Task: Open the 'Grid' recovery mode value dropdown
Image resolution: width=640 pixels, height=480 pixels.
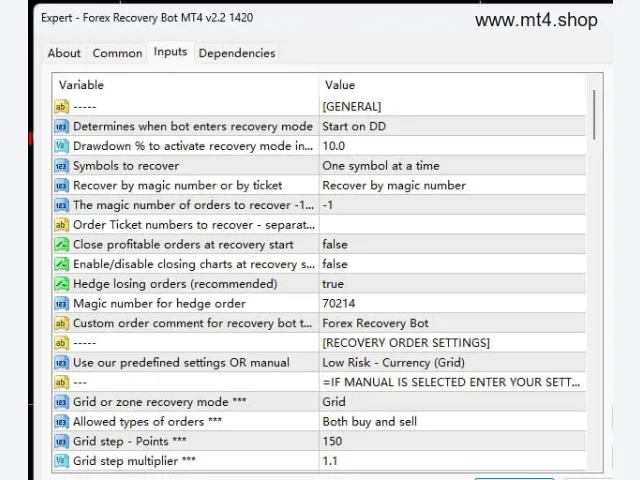Action: click(x=452, y=402)
